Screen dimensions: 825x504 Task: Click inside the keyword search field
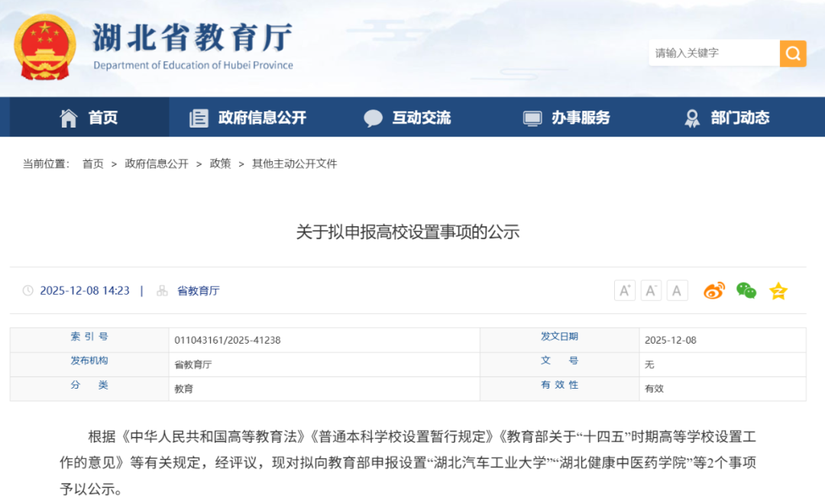710,53
